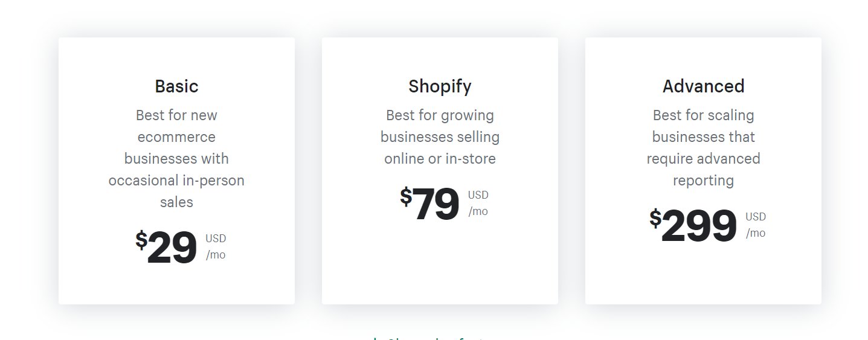Click the 299 price number
This screenshot has width=868, height=340.
(699, 226)
